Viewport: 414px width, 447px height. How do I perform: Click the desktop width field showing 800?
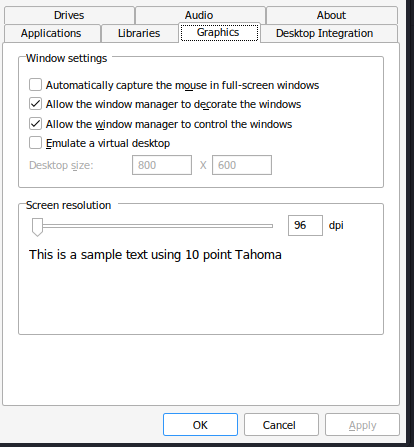(x=162, y=165)
